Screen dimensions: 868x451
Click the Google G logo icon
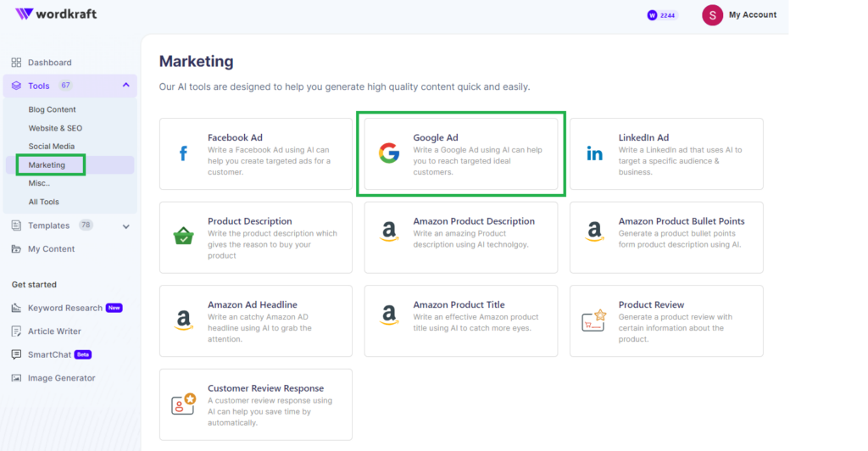[389, 153]
